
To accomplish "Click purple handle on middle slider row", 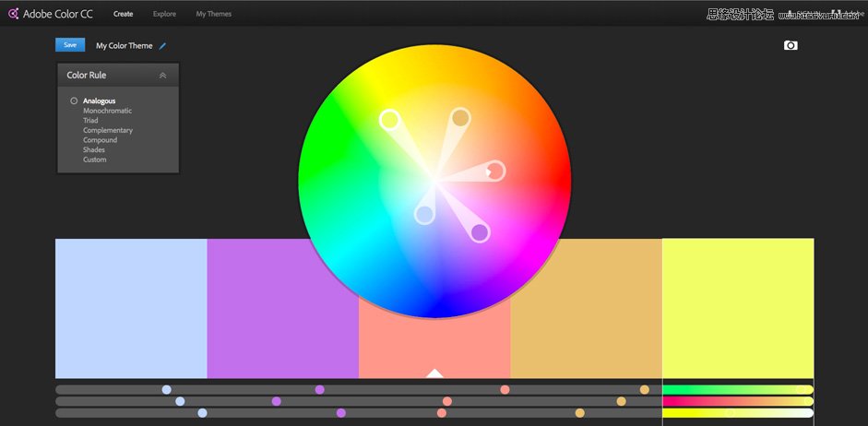I will [x=276, y=401].
